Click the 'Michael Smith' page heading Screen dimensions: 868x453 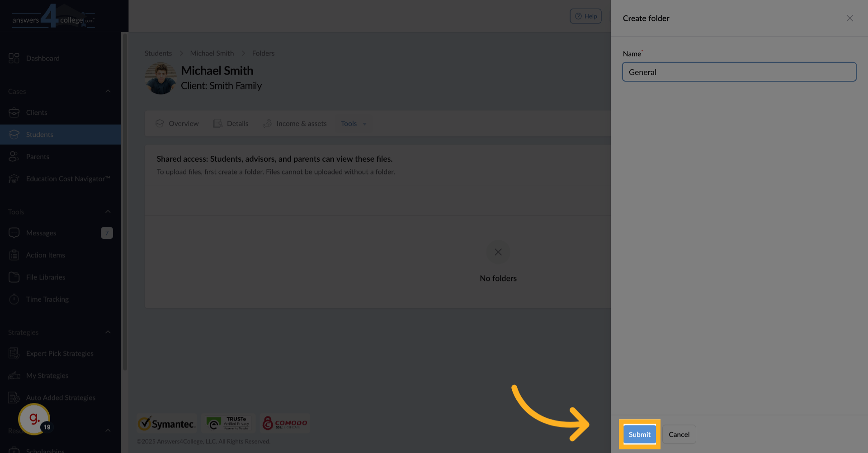pos(217,70)
